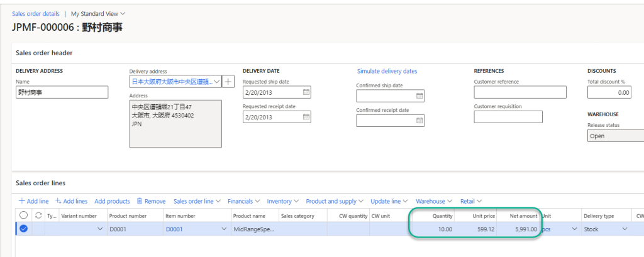Viewport: 644px width, 257px height.
Task: Click the refresh icon in grid header
Action: pos(38,216)
